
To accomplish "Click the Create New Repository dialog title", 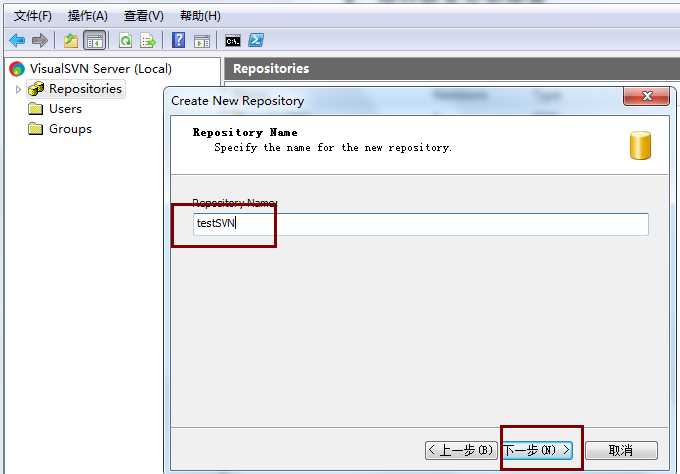I will pos(238,101).
